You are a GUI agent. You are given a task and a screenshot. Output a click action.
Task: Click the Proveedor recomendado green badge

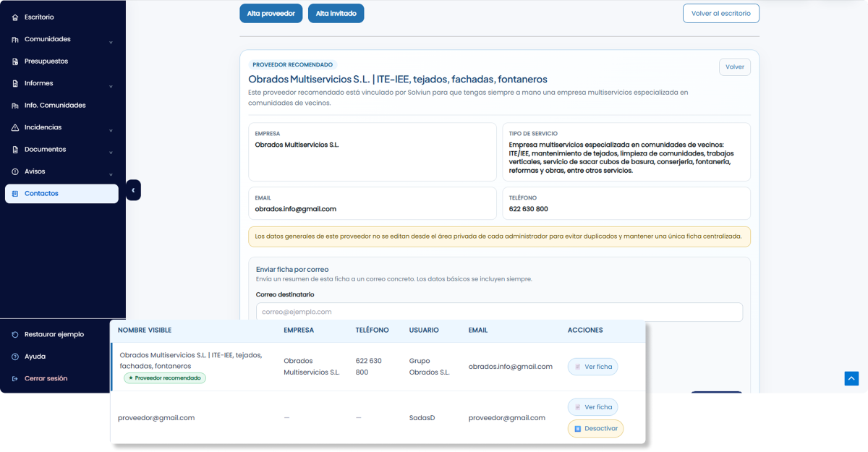pos(165,378)
